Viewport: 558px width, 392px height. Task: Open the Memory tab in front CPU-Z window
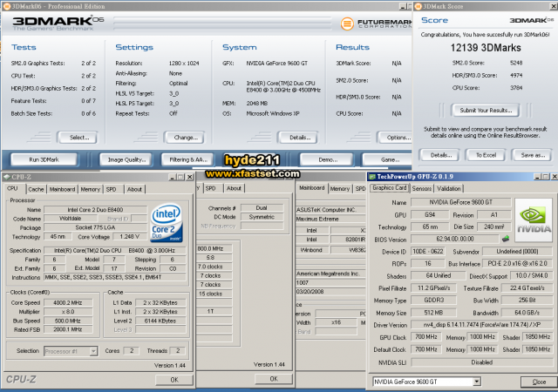[91, 189]
